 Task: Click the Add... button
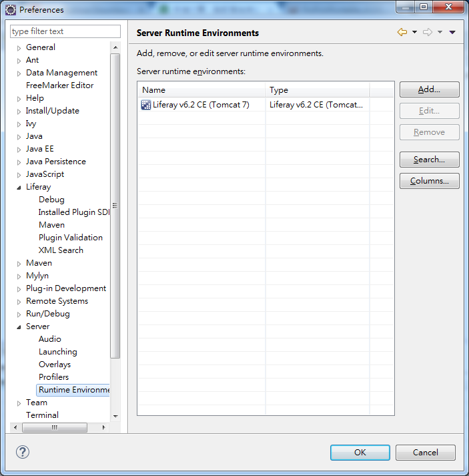(x=429, y=89)
